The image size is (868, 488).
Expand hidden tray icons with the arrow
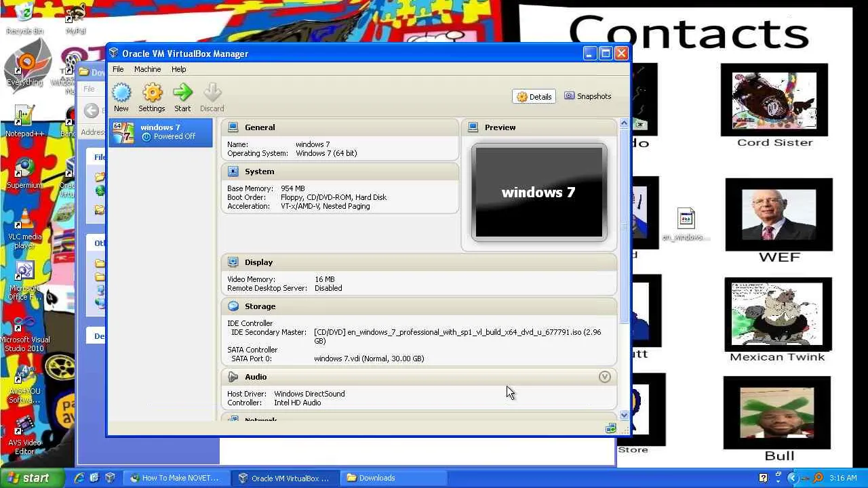click(792, 478)
